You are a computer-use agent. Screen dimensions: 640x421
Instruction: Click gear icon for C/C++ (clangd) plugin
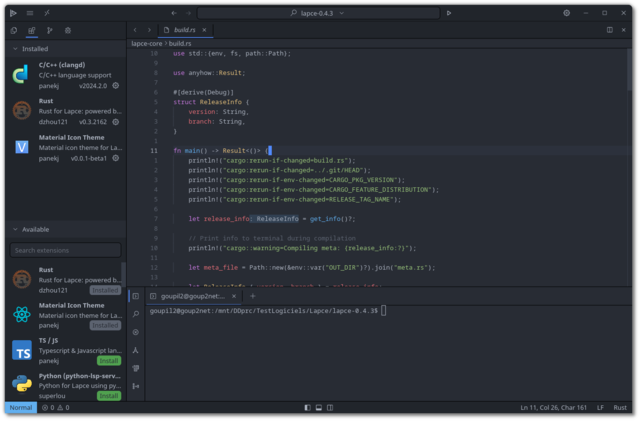click(x=115, y=86)
